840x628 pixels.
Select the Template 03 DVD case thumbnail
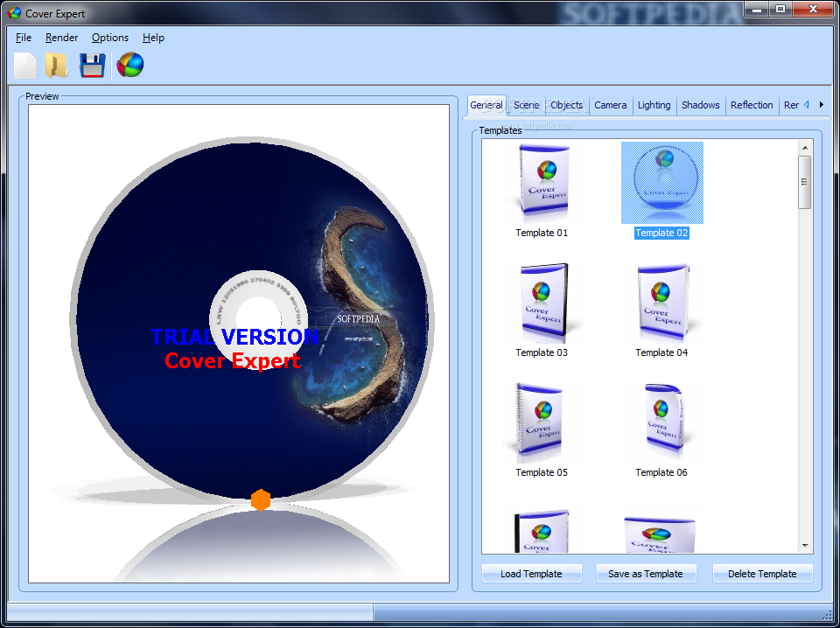(542, 303)
